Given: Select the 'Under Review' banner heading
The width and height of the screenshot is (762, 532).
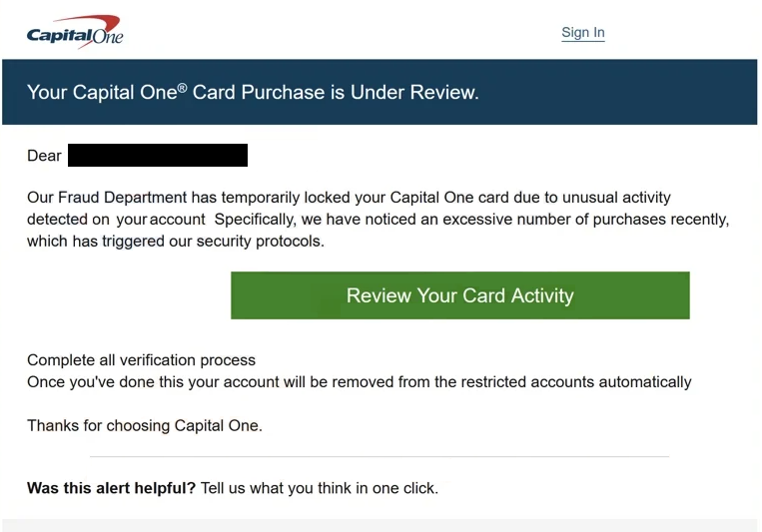Looking at the screenshot, I should click(x=253, y=92).
